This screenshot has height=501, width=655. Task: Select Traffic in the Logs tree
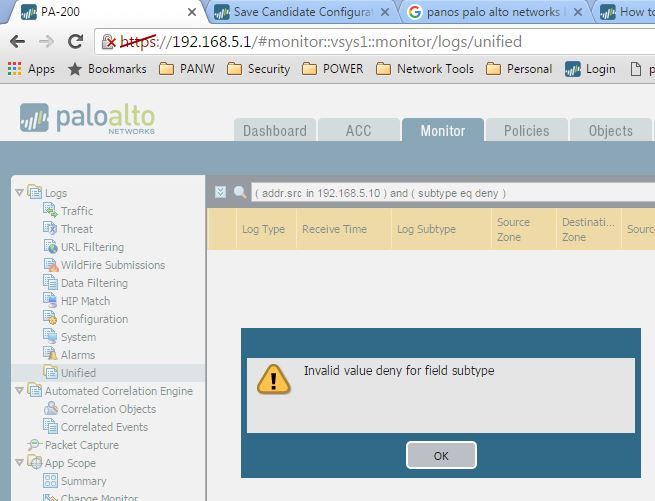click(x=77, y=211)
